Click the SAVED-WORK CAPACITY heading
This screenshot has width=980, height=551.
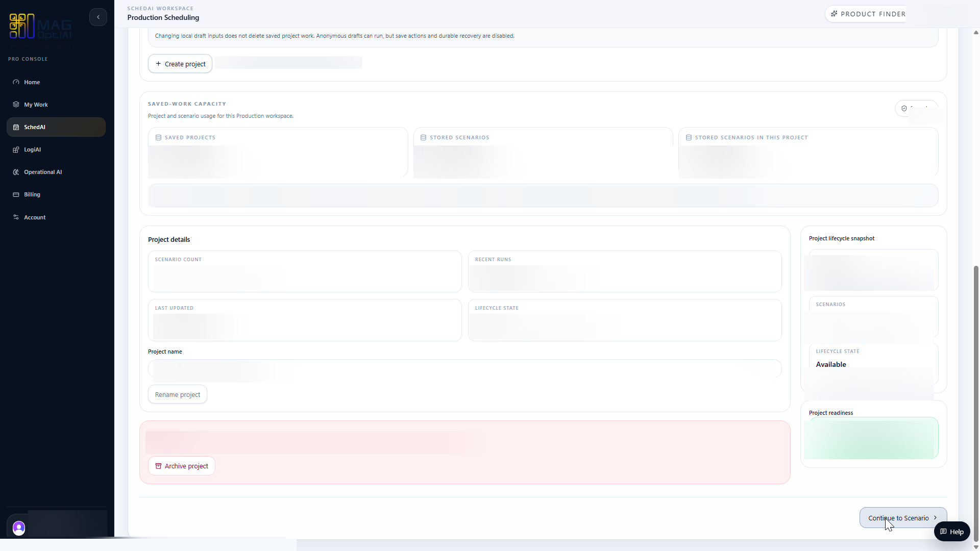point(187,104)
